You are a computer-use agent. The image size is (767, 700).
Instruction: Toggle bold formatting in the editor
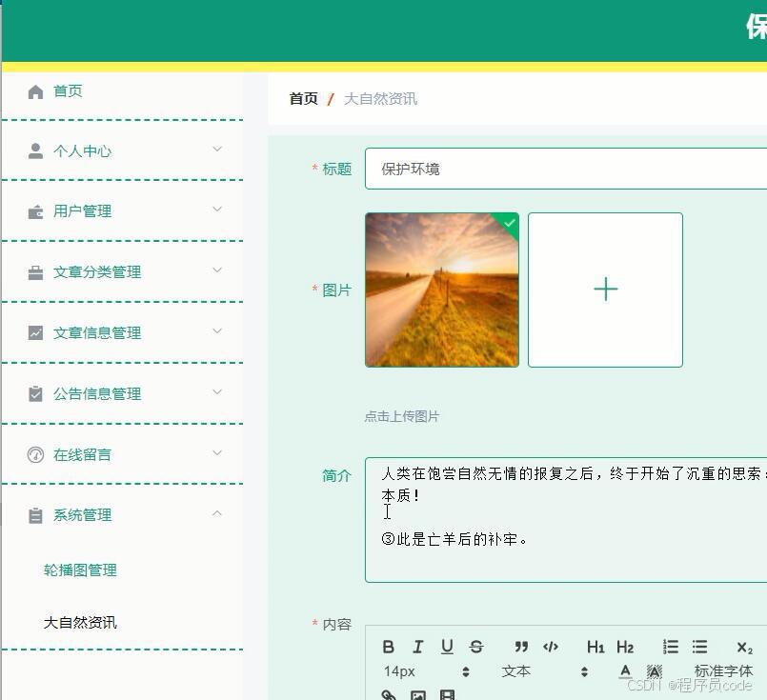click(x=388, y=647)
